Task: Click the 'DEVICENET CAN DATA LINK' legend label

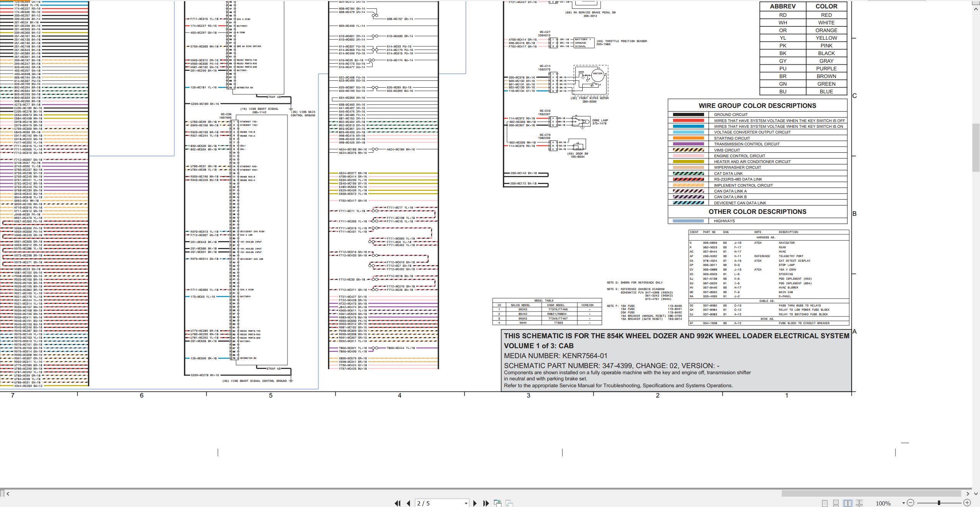Action: (740, 203)
